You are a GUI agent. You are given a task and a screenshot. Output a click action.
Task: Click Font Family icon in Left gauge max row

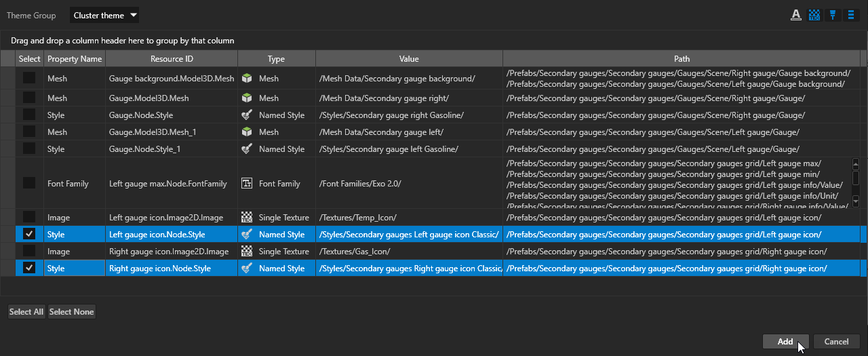click(247, 183)
